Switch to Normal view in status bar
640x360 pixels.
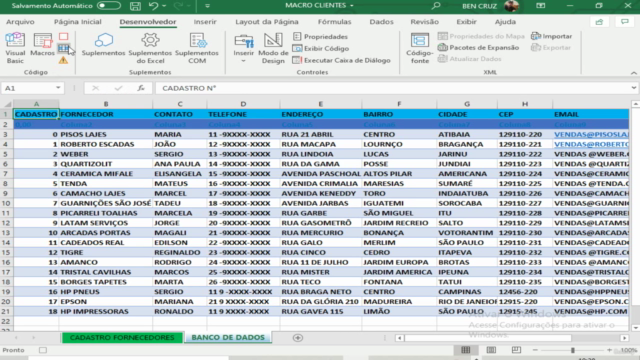point(466,350)
